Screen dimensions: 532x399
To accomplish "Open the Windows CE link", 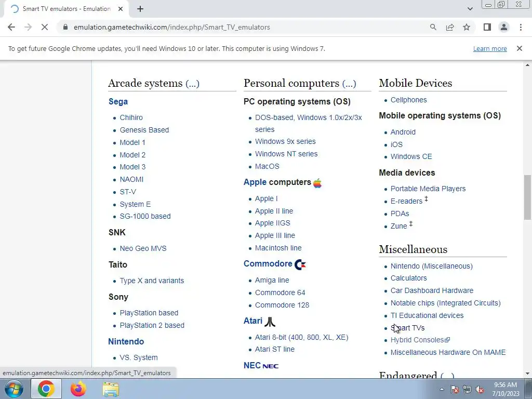I will tap(411, 156).
